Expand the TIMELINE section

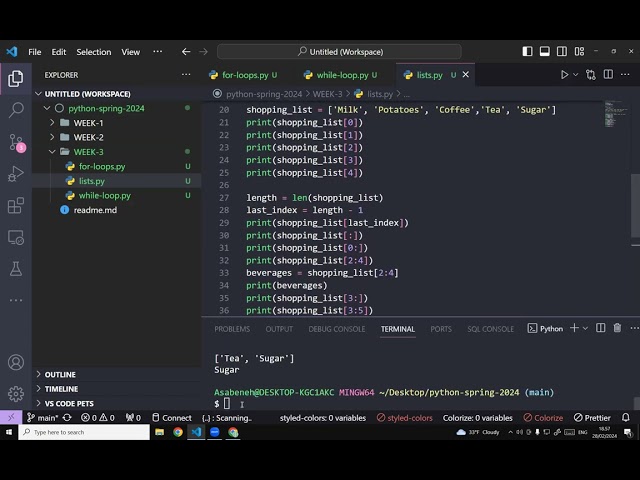(117, 389)
